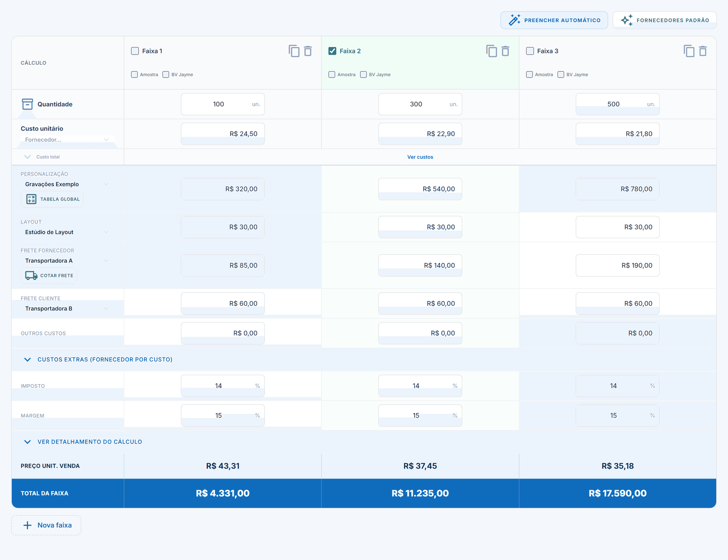The height and width of the screenshot is (560, 728).
Task: Enable Amostra for Faixa 3
Action: coord(529,74)
